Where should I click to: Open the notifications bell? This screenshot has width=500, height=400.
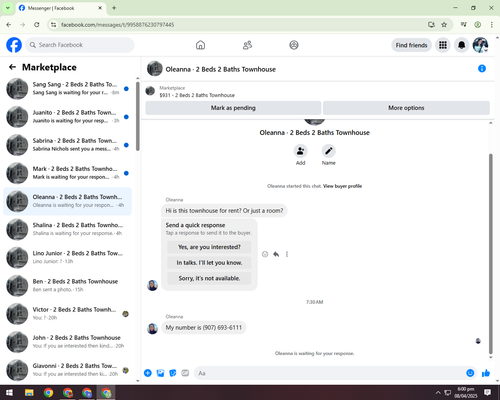(x=461, y=45)
